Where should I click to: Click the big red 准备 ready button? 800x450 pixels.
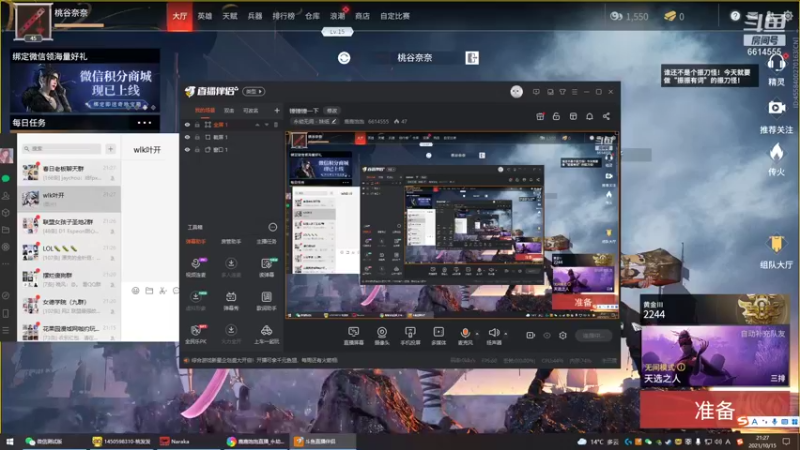click(714, 410)
